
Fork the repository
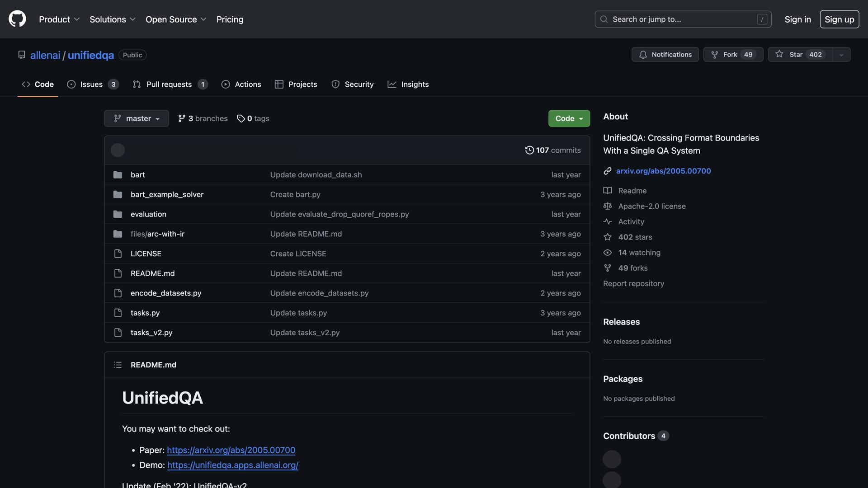(729, 54)
